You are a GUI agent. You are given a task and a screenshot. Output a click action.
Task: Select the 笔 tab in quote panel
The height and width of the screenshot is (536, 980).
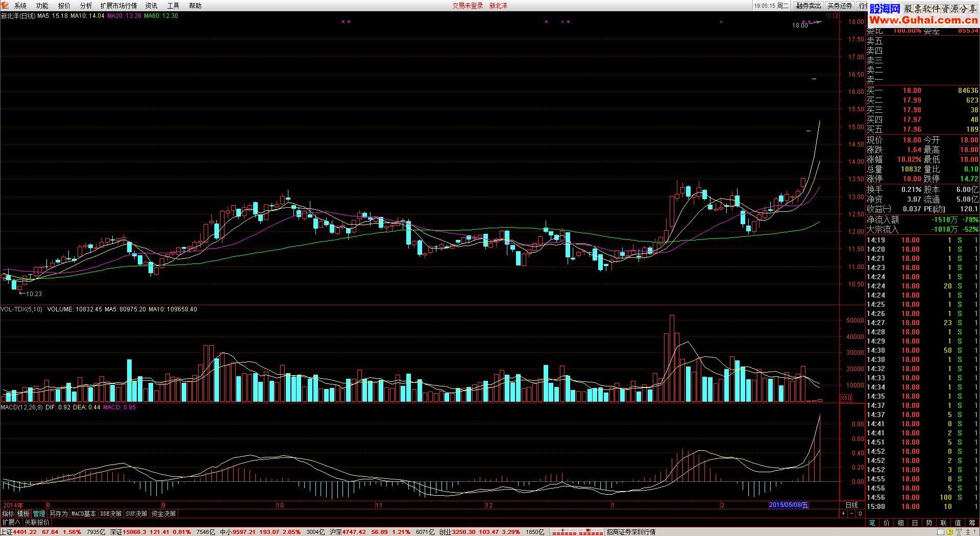872,523
